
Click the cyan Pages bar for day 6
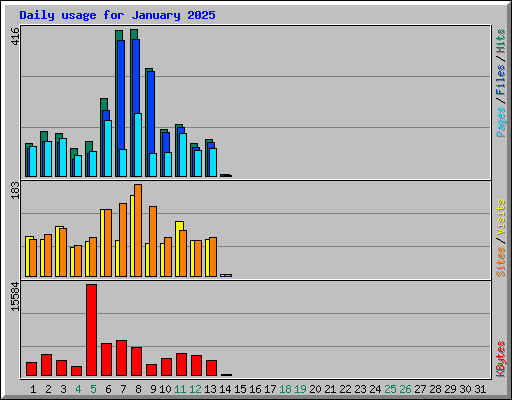point(108,148)
